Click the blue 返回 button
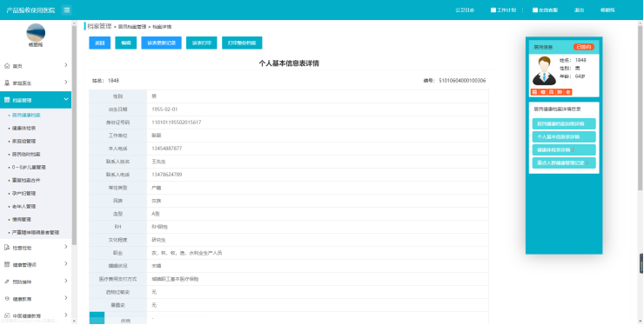This screenshot has width=644, height=325. [100, 43]
